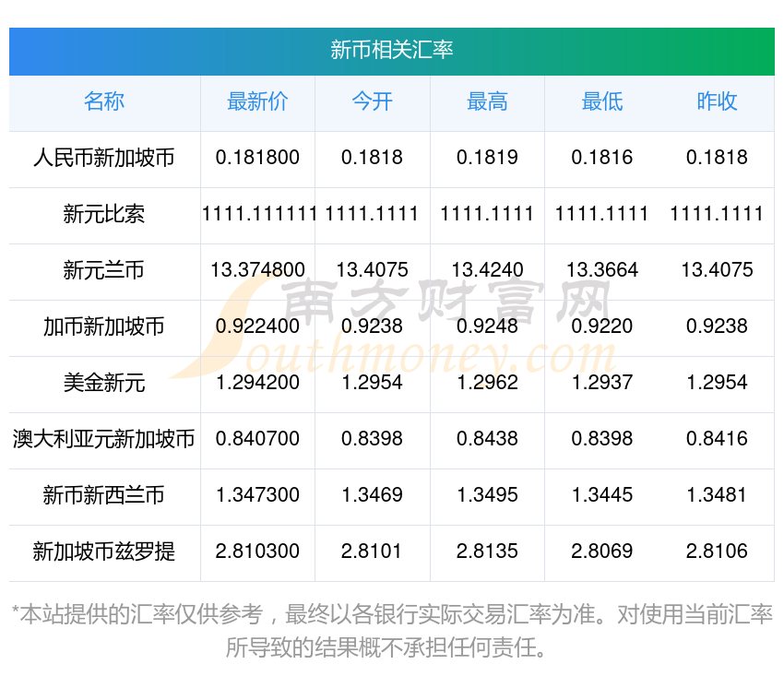The width and height of the screenshot is (784, 676).
Task: Select the 最低 column header
Action: (x=601, y=103)
